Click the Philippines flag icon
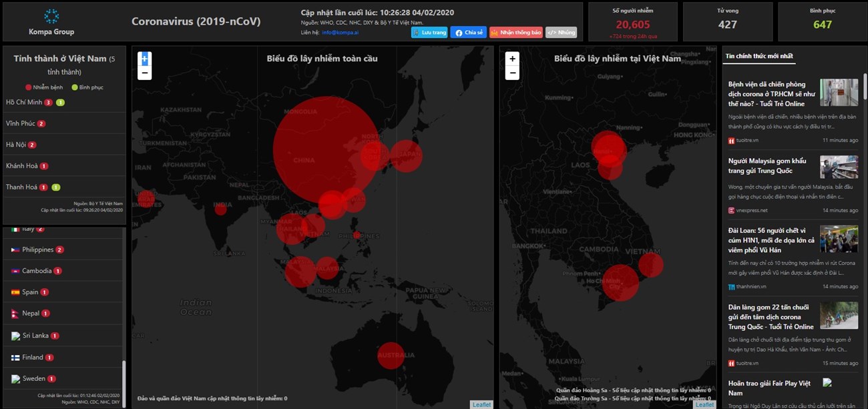Image resolution: width=868 pixels, height=409 pixels. [x=15, y=250]
